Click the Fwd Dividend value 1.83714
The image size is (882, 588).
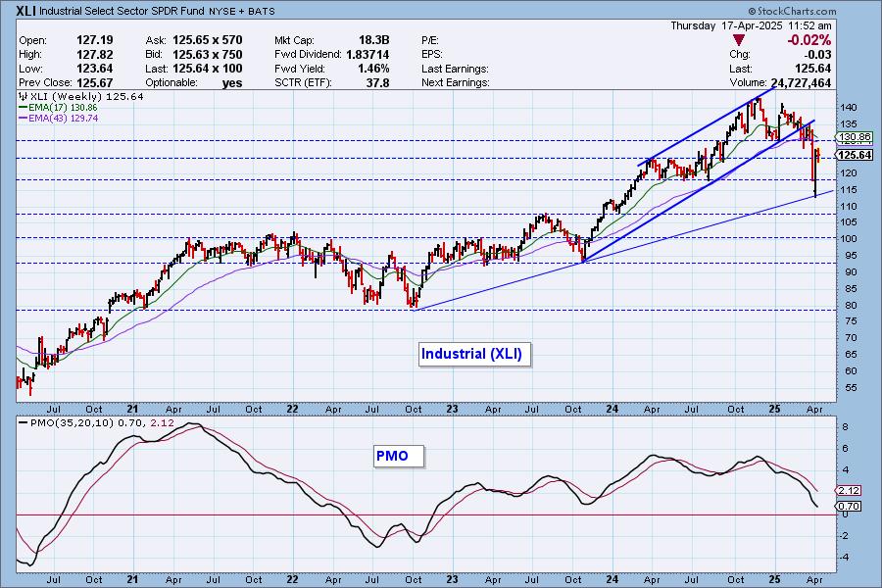pos(367,54)
